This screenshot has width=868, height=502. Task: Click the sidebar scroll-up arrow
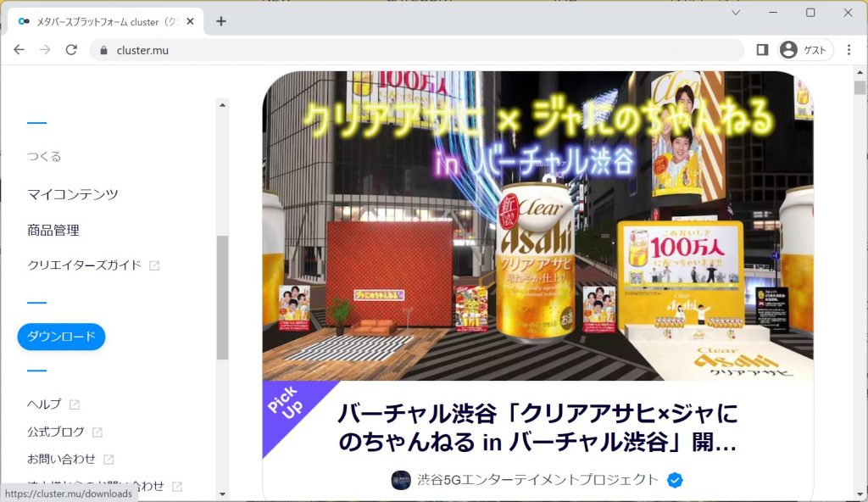tap(223, 104)
